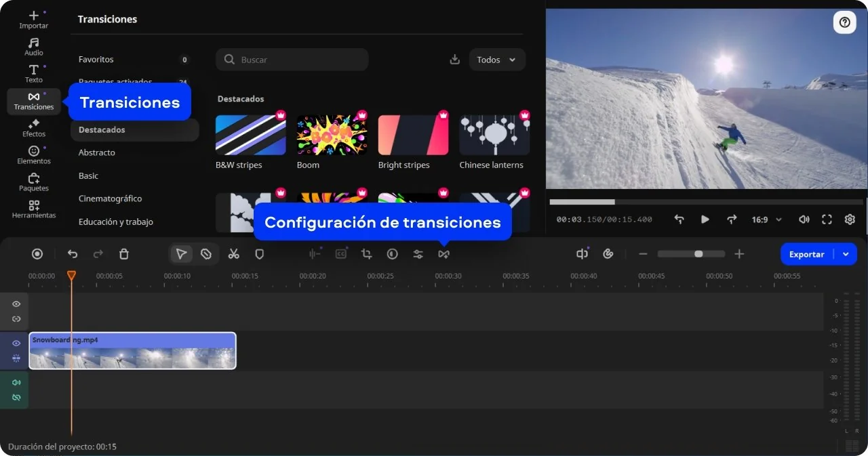Image resolution: width=868 pixels, height=456 pixels.
Task: Open help with the question mark icon
Action: click(x=844, y=22)
